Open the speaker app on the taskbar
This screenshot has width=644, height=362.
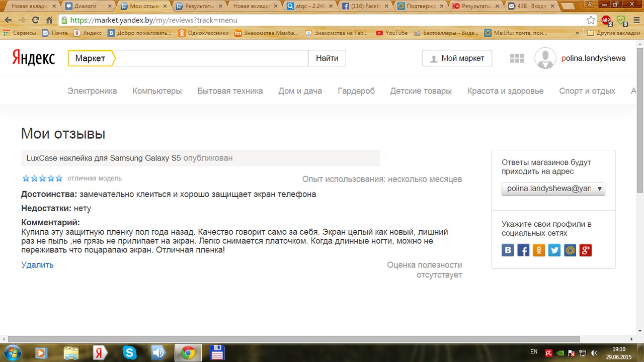coord(159,353)
